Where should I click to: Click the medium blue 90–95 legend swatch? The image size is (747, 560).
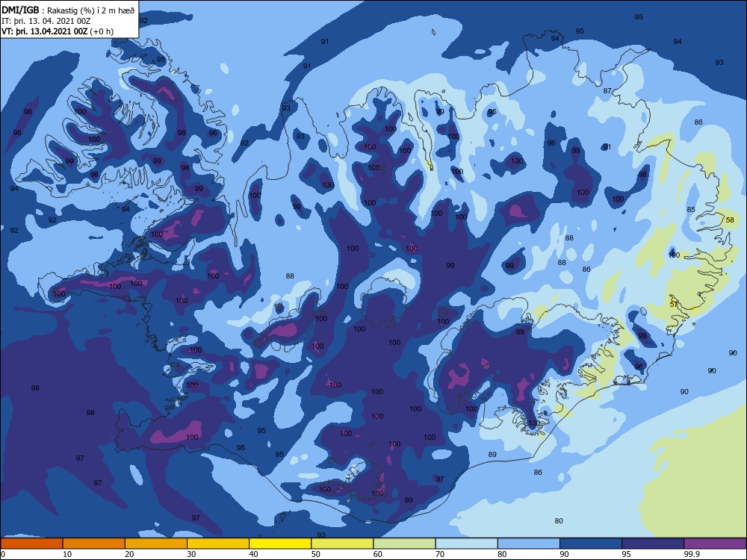pyautogui.click(x=591, y=544)
